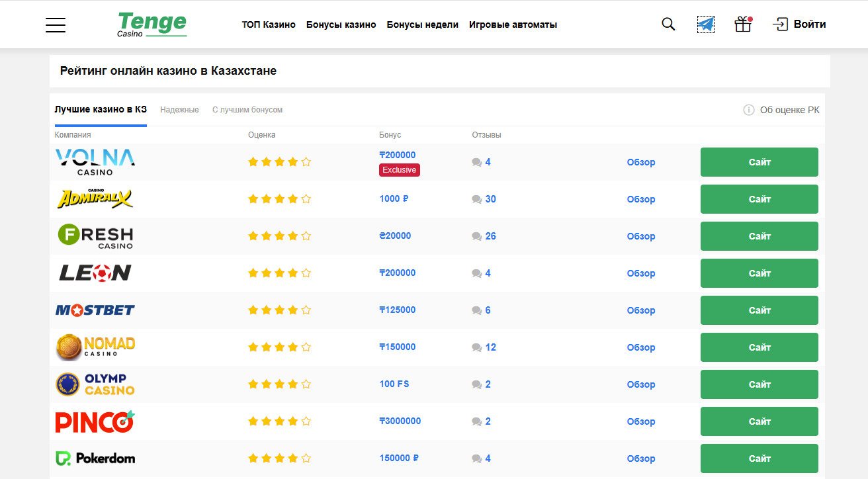Click the red Exclusive badge
Viewport: 868px width, 479px height.
(400, 170)
